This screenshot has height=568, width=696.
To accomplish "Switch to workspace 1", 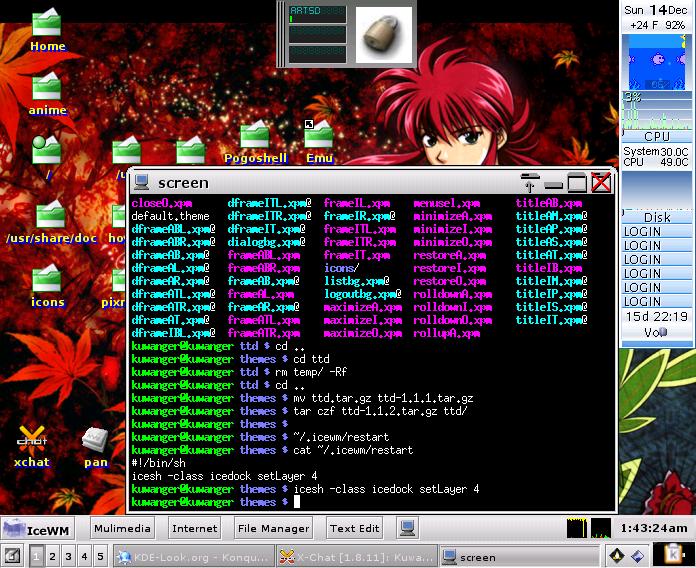I will [36, 556].
